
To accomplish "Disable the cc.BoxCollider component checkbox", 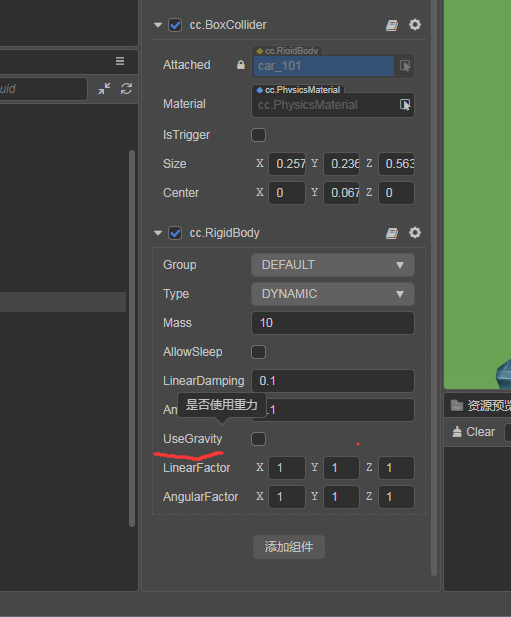I will pos(175,25).
